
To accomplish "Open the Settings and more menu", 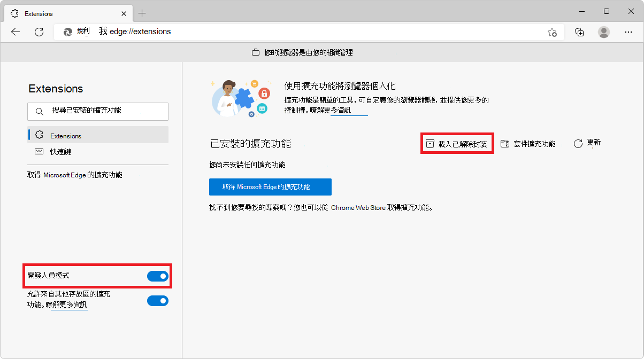I will [x=628, y=32].
